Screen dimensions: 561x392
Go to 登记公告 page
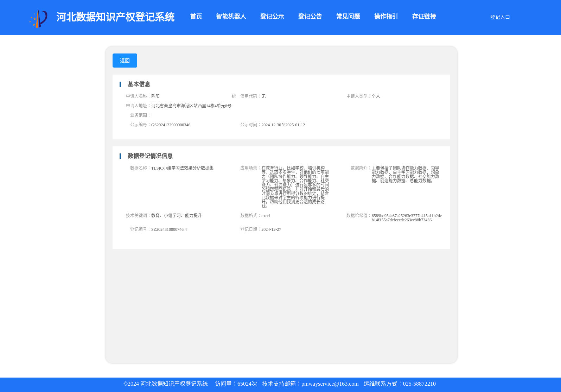[x=310, y=17]
